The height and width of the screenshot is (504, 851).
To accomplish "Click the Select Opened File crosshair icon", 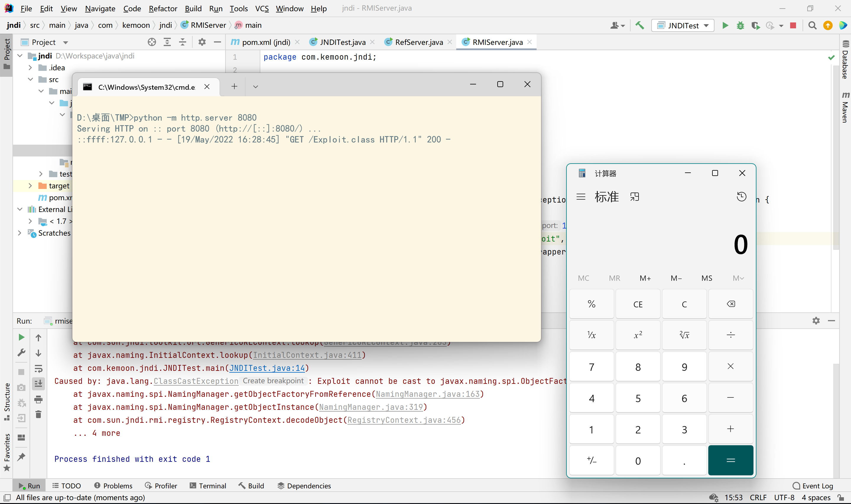I will tap(152, 42).
